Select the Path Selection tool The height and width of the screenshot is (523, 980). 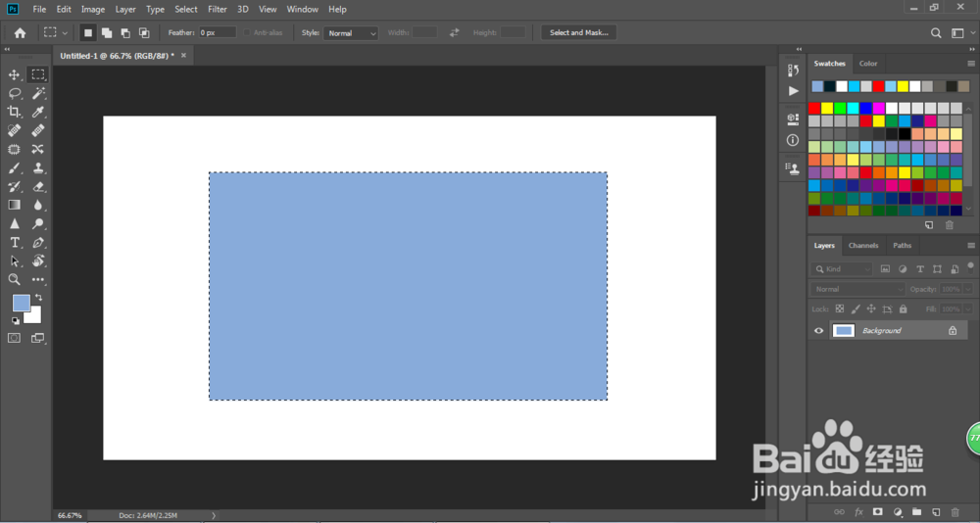click(14, 261)
